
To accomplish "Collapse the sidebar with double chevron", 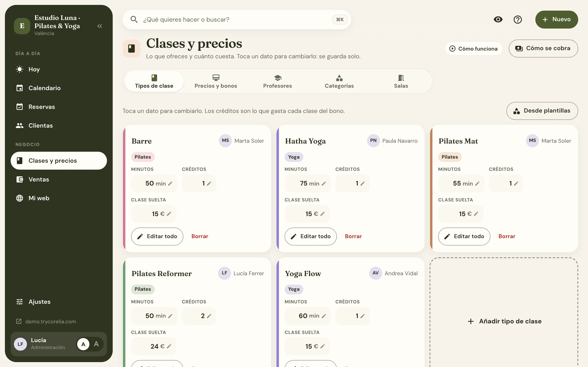I will [x=100, y=26].
